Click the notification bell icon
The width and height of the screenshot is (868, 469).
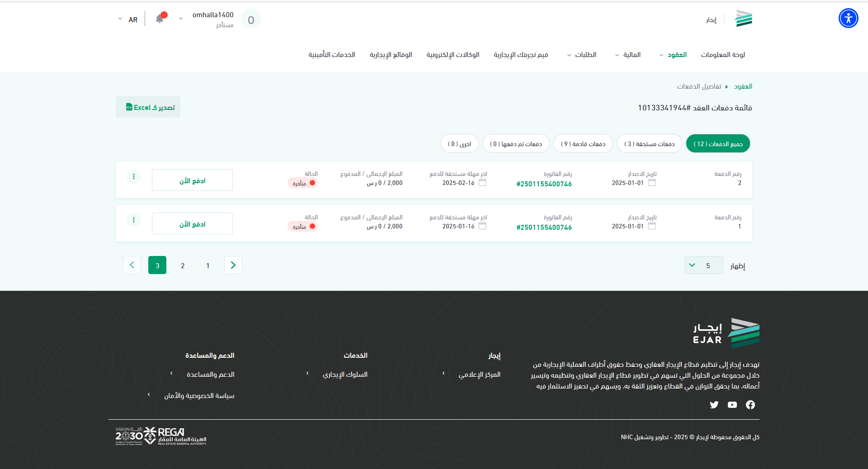click(160, 19)
